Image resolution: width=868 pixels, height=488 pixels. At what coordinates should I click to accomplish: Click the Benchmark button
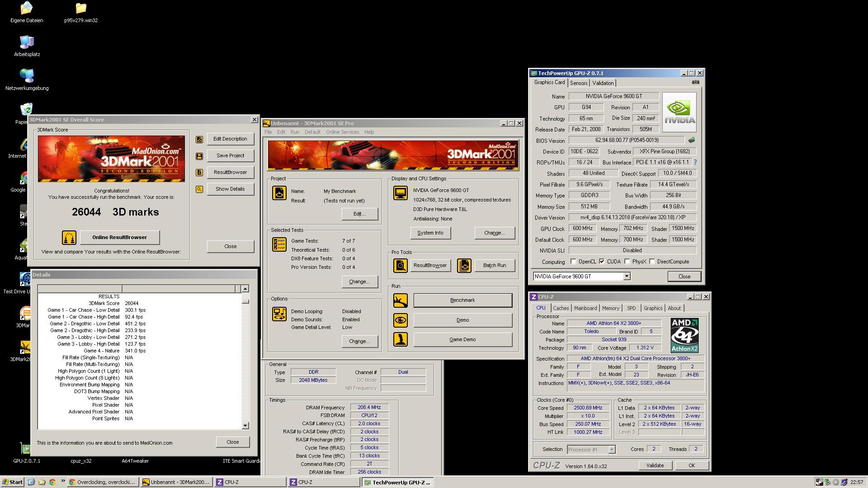tap(462, 300)
